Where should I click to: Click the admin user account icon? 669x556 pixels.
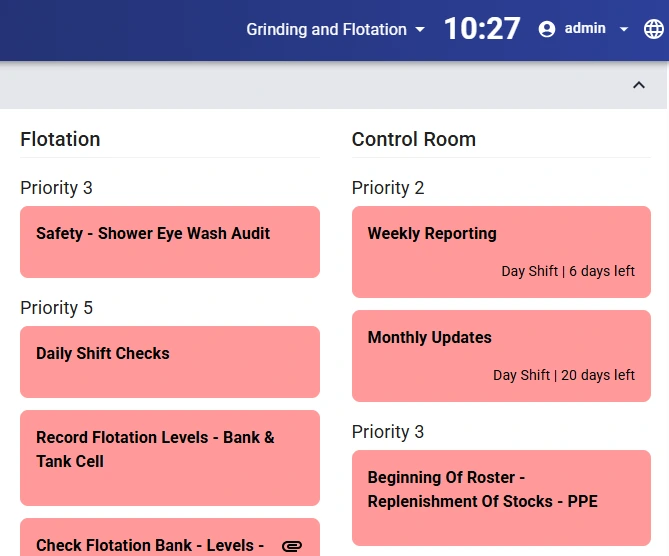(547, 29)
